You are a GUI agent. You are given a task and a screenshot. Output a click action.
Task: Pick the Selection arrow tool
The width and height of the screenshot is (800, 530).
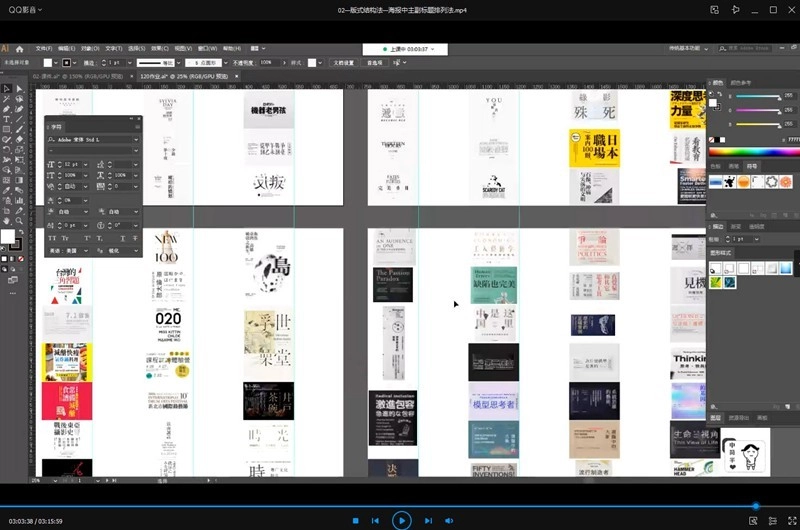6,88
